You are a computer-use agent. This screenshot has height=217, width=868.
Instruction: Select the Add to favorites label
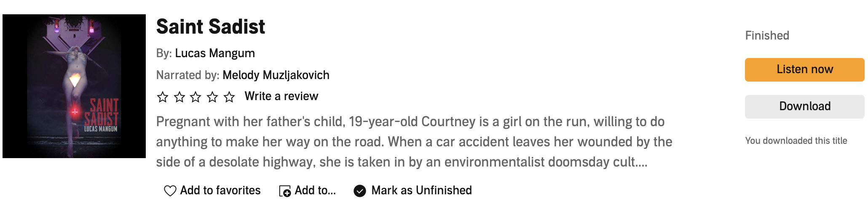click(220, 191)
